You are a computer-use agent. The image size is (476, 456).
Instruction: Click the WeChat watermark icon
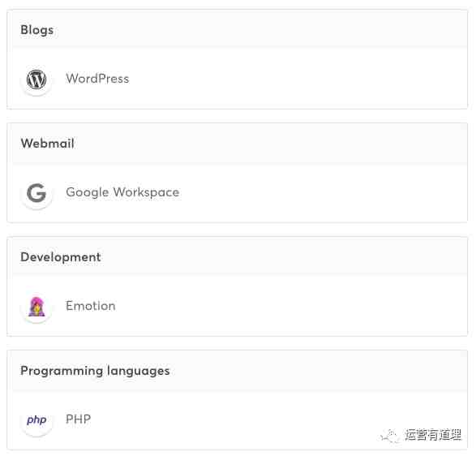pos(389,436)
